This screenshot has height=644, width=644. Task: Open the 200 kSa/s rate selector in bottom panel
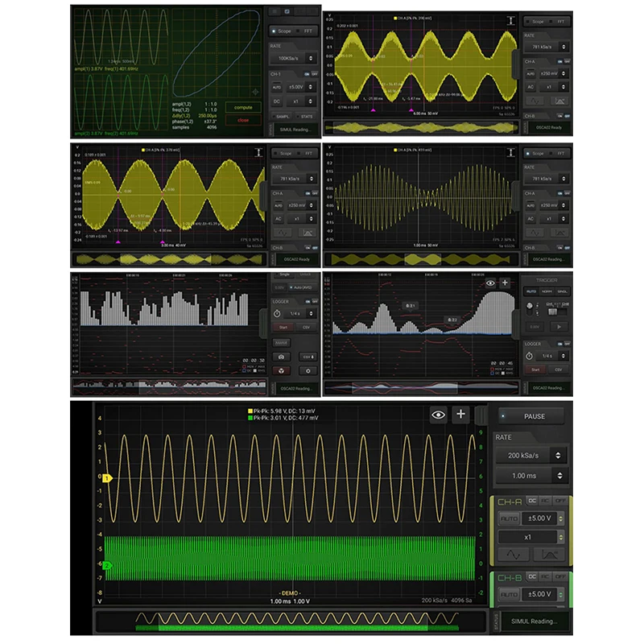pyautogui.click(x=530, y=455)
